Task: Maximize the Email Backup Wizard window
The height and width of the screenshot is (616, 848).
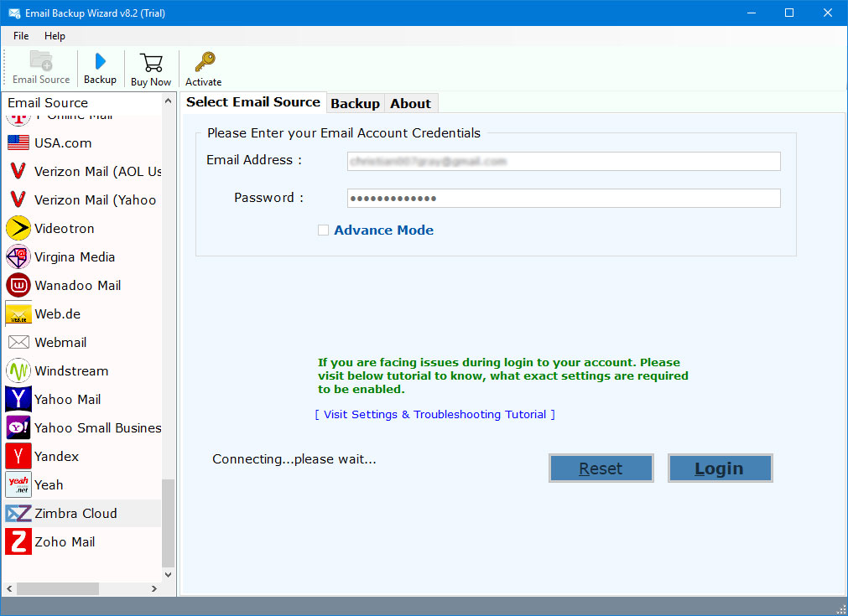Action: point(789,13)
